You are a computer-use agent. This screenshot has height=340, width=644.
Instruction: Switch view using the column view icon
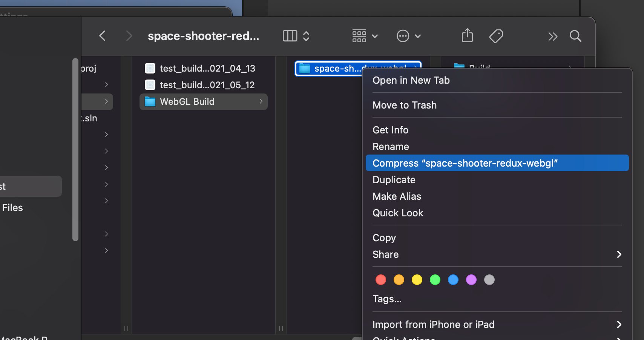click(290, 36)
